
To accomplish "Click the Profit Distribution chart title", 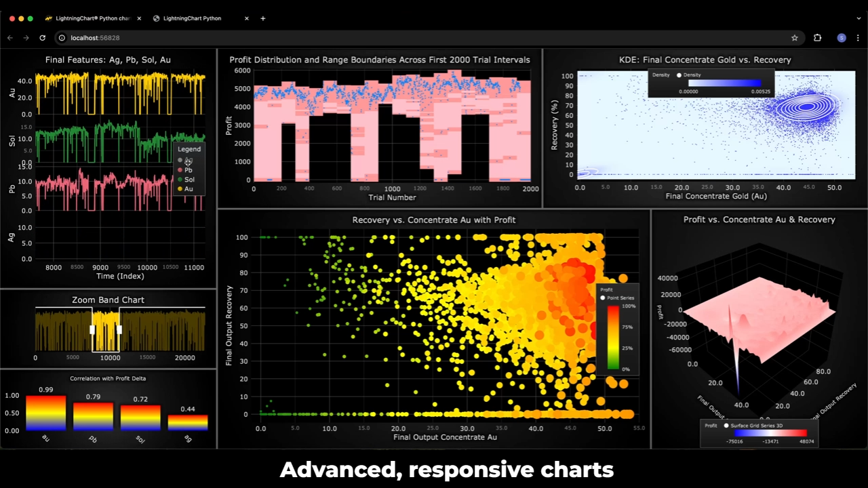I will pyautogui.click(x=380, y=60).
